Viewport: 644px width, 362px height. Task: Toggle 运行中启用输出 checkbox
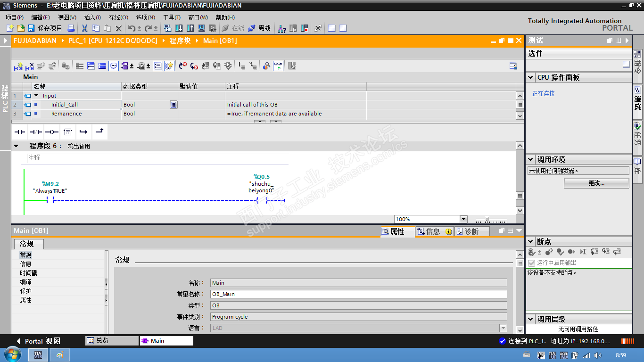[x=532, y=263]
